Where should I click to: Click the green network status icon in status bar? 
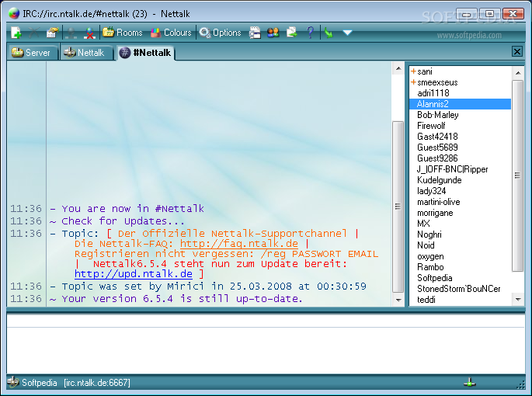[470, 383]
